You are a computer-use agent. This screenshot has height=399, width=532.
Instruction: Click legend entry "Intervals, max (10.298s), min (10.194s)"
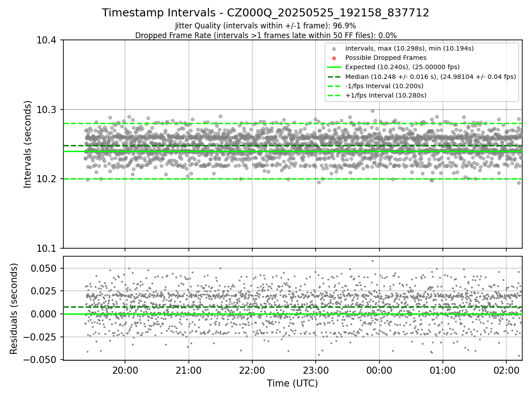pos(410,48)
